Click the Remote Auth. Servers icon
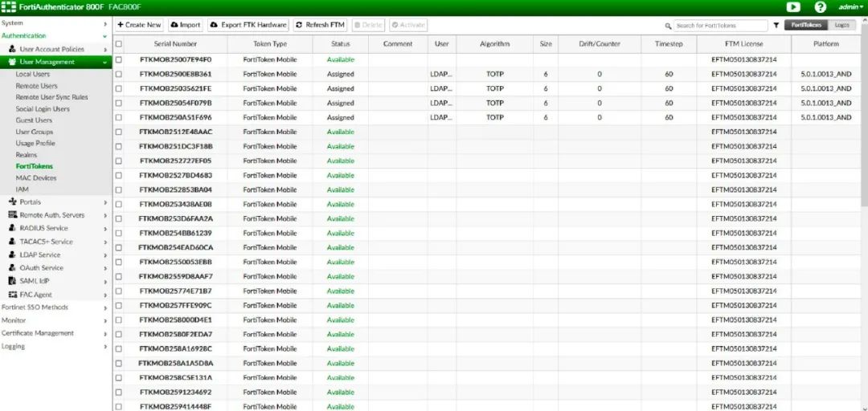868x411 pixels. click(x=14, y=215)
